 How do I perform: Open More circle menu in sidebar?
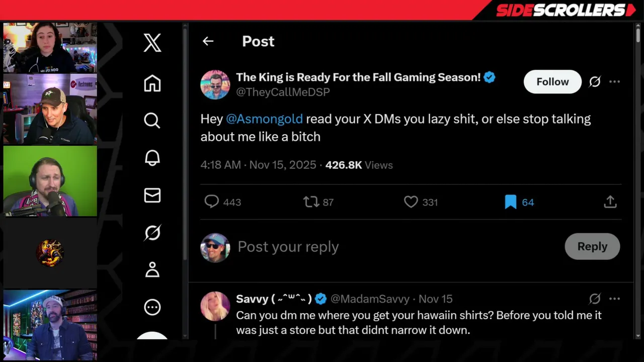pos(152,307)
